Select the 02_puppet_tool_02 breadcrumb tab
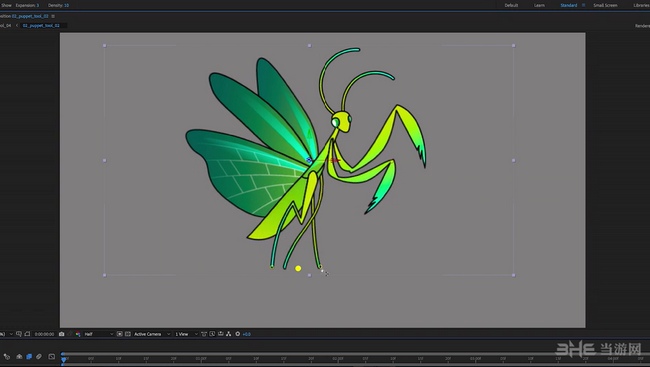Screen dimensions: 650x367 click(41, 26)
